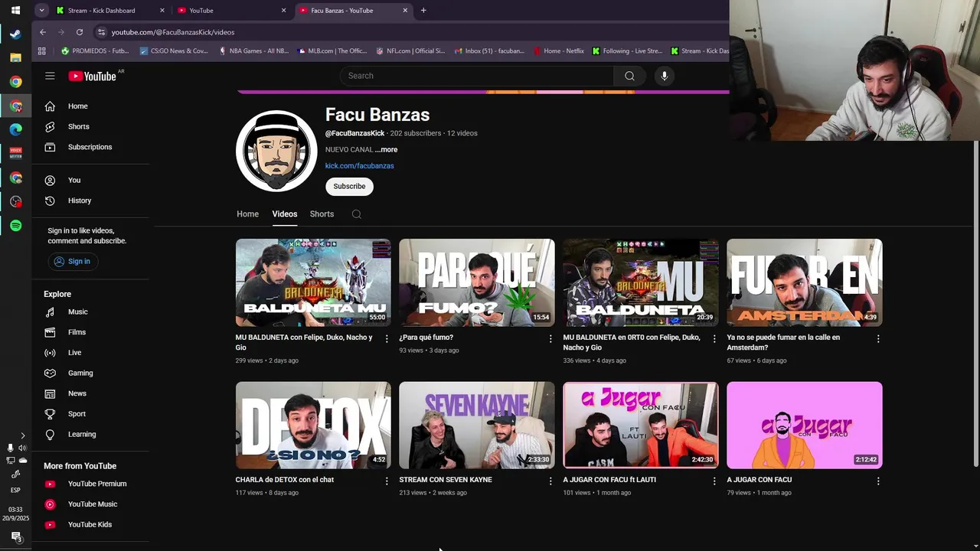Open Facu Banzas channel avatar
This screenshot has width=980, height=551.
tap(276, 151)
